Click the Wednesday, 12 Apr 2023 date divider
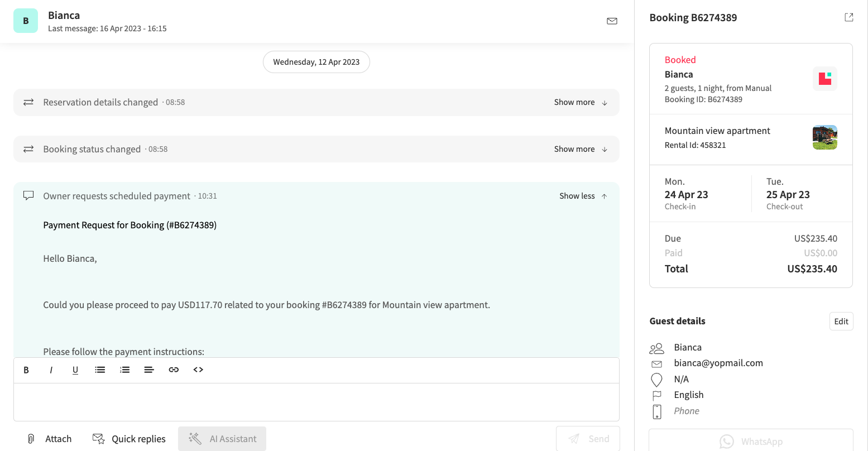The width and height of the screenshot is (868, 451). [x=316, y=62]
